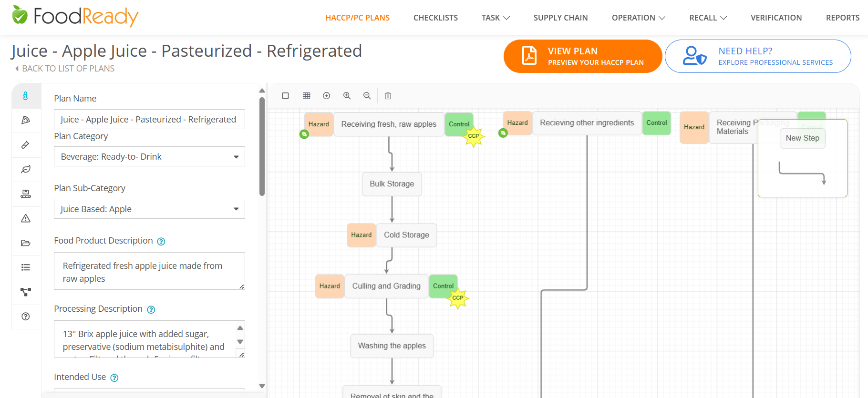The image size is (868, 398).
Task: Click the CCP star on Culling and Grading
Action: pyautogui.click(x=458, y=298)
